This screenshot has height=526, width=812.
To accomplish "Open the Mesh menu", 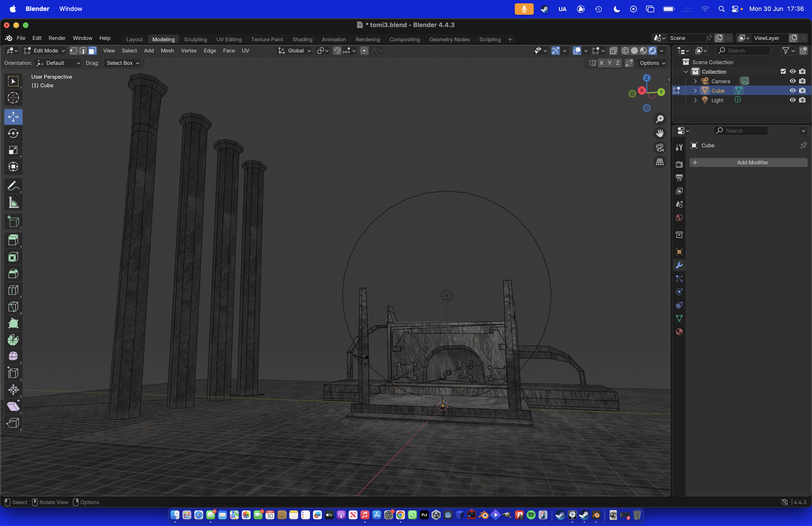I will click(167, 51).
